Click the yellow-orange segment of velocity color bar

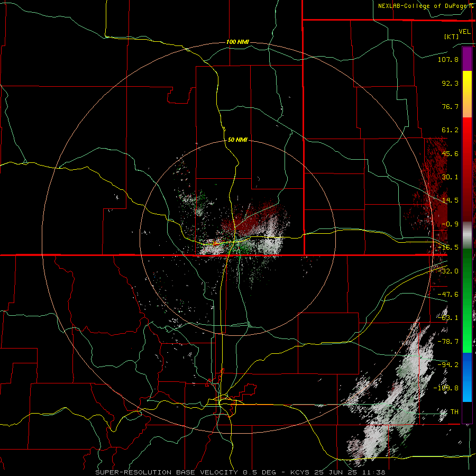coord(467,94)
